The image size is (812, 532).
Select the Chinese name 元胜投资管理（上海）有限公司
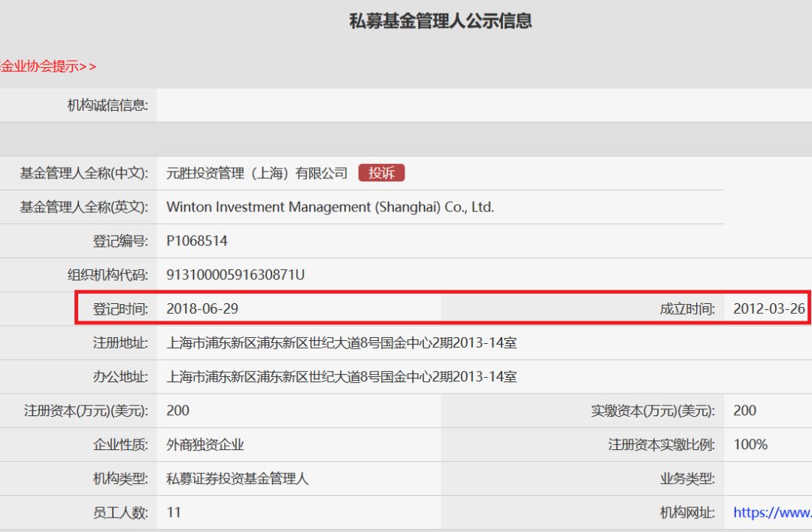click(257, 173)
